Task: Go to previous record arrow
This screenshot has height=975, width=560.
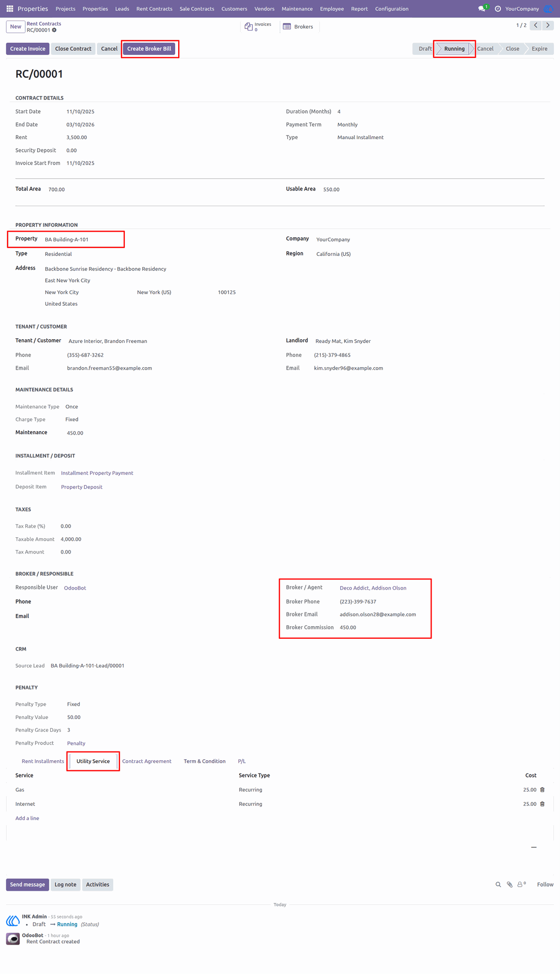Action: 536,25
